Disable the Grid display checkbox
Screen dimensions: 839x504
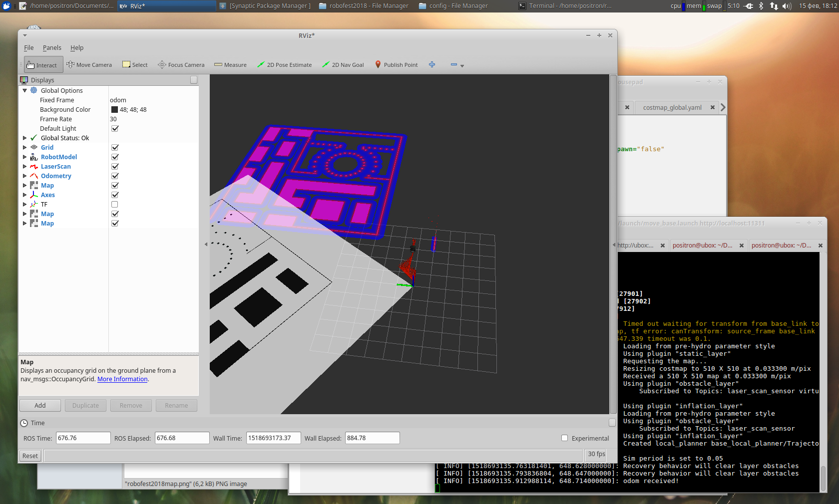114,147
